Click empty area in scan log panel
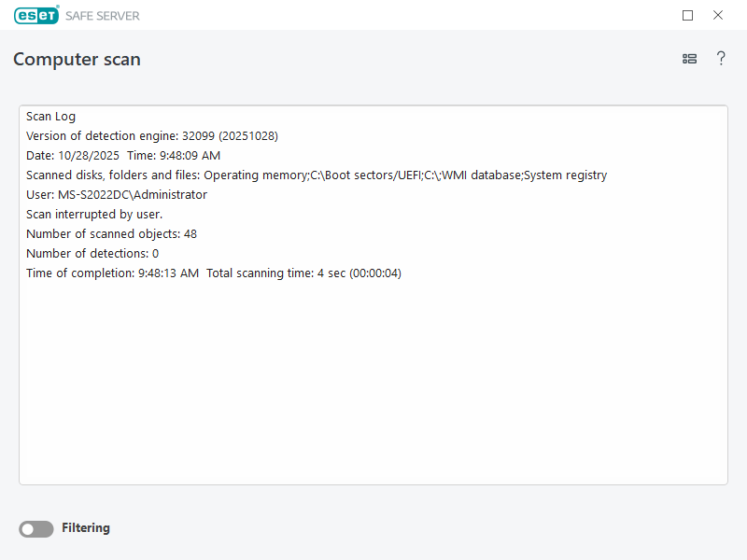Viewport: 747px width, 560px height. pos(373,392)
